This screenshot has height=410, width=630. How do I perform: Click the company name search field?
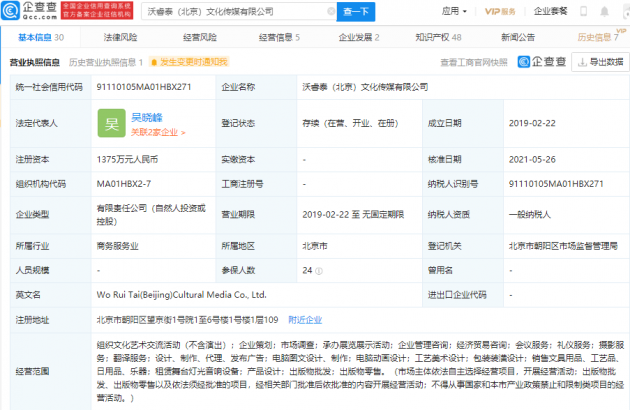237,12
